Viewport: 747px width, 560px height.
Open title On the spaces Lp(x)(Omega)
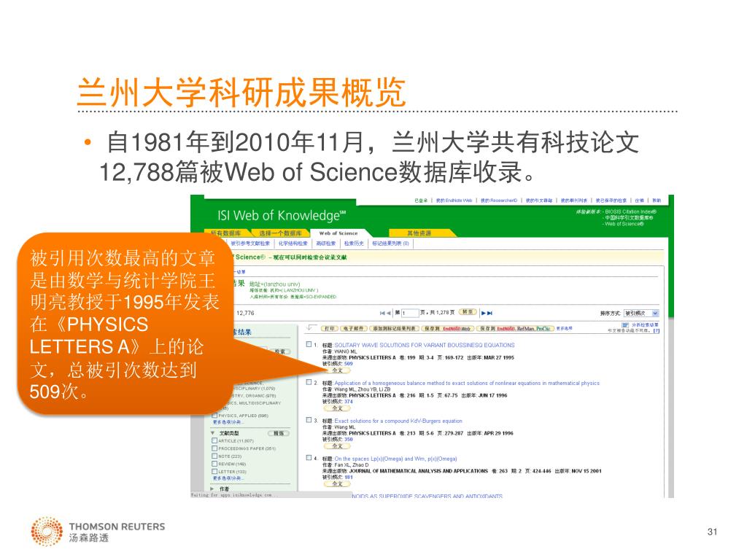(395, 459)
